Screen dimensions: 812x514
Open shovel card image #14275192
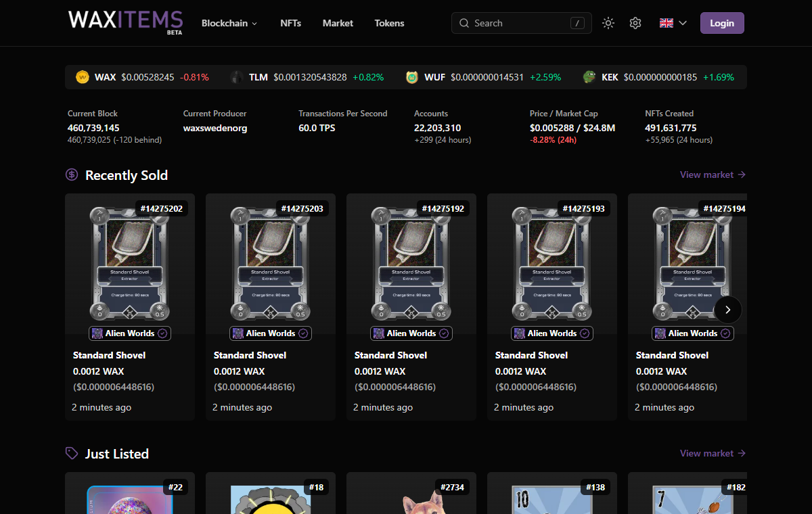[x=411, y=263]
